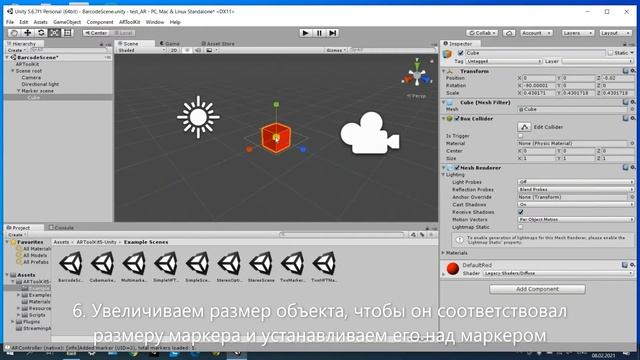Select Directional light in Hierarchy
The image size is (640, 360).
(x=40, y=84)
